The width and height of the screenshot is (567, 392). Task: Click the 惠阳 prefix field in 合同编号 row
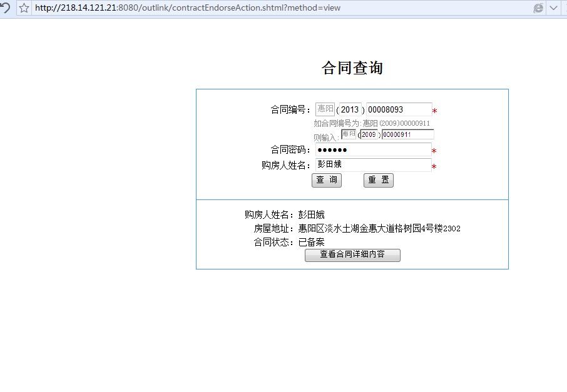(325, 109)
